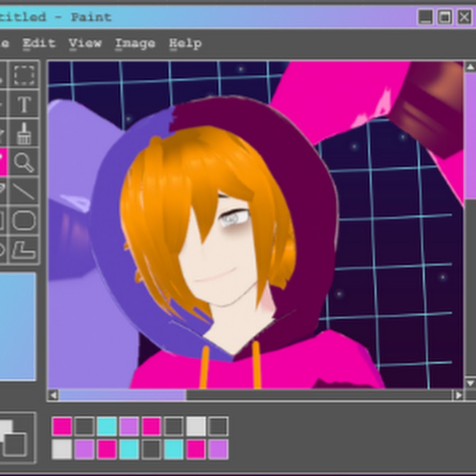The height and width of the screenshot is (476, 476).
Task: Select the L-shaped Polygon tool
Action: pyautogui.click(x=24, y=250)
